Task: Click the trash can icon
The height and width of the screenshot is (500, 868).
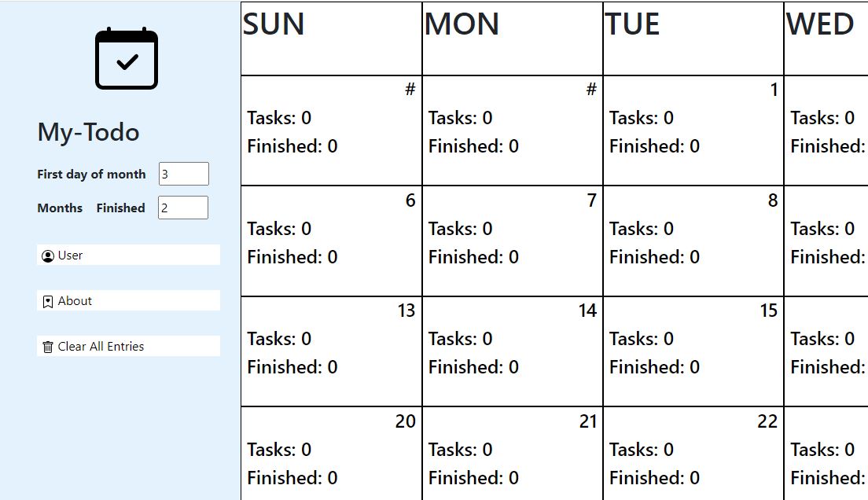Action: (x=48, y=347)
